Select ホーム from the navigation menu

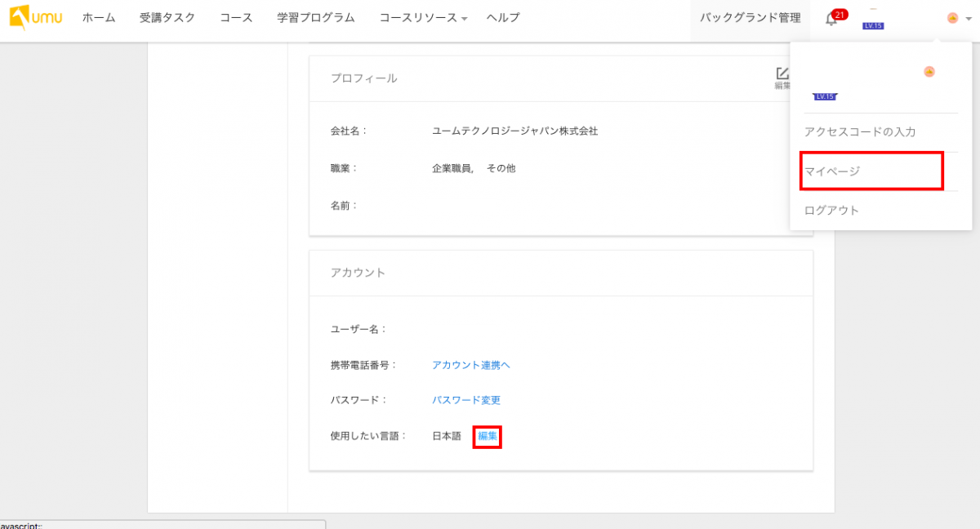coord(98,17)
